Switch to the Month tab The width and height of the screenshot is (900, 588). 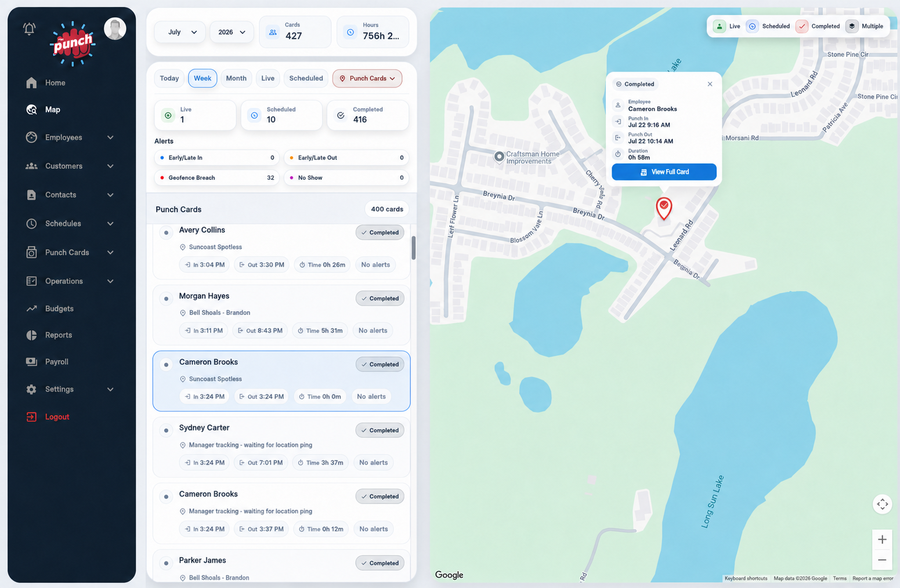[x=236, y=78]
